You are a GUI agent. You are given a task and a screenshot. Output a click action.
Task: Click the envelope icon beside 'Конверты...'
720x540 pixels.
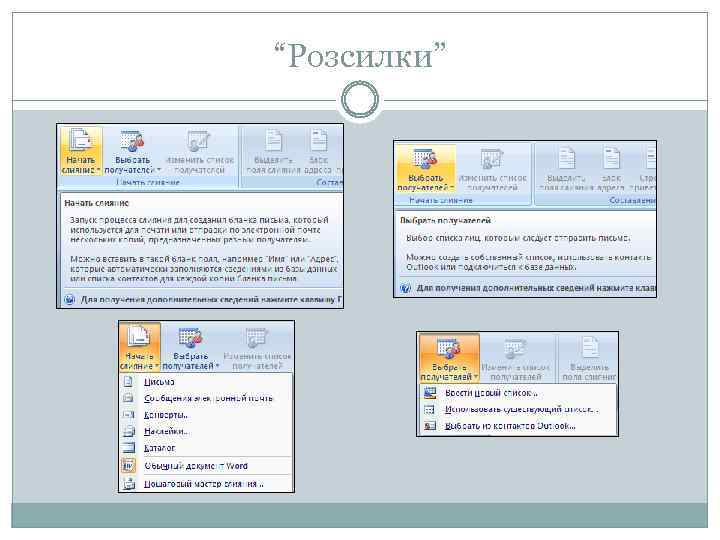pos(129,415)
